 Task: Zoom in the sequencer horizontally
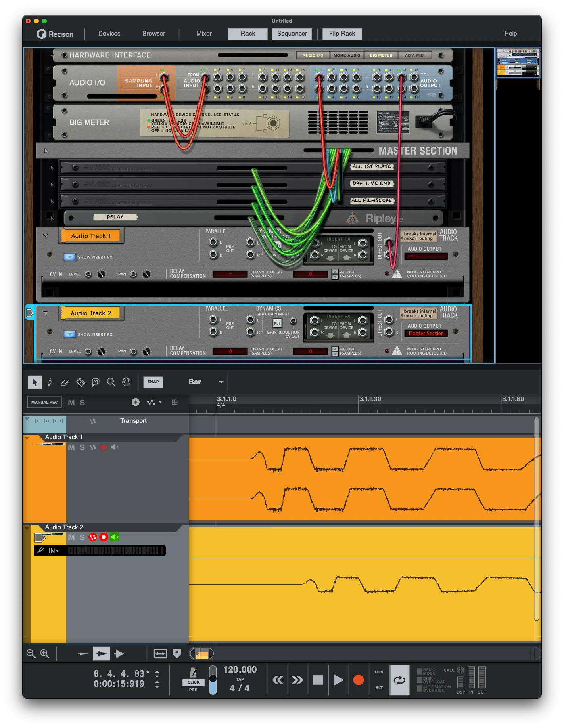click(x=45, y=653)
